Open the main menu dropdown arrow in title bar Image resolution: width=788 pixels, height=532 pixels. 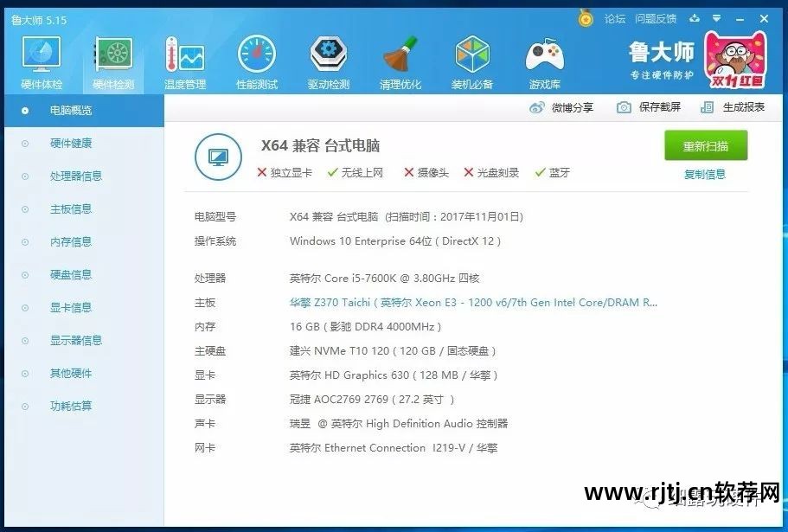point(716,18)
